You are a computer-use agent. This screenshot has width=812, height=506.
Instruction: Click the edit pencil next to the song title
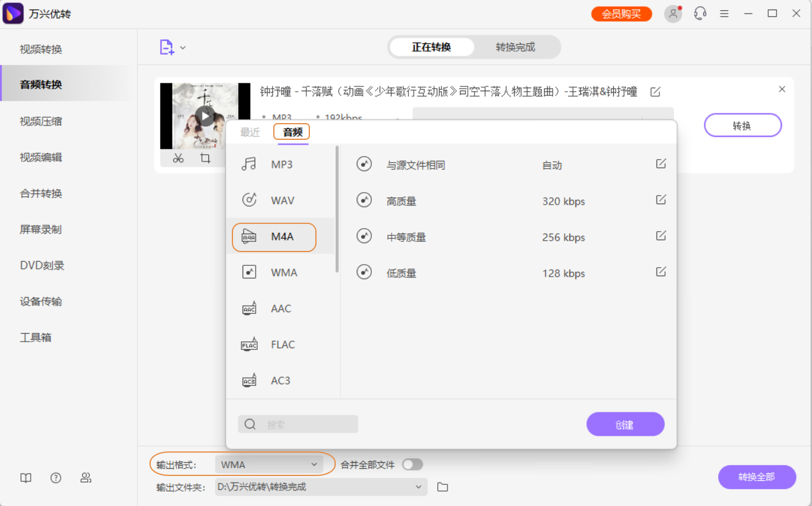655,91
